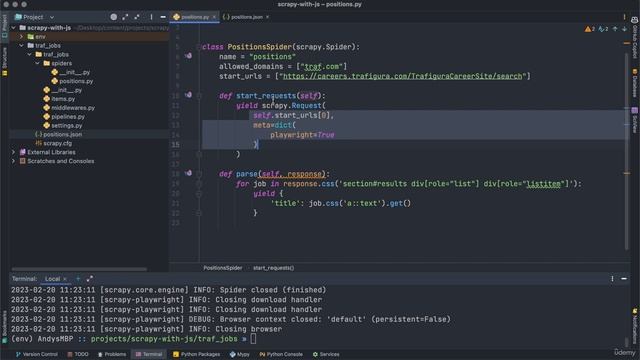This screenshot has height=360, width=640.
Task: Collapse the scrapy-with-js root folder
Action: pos(13,28)
